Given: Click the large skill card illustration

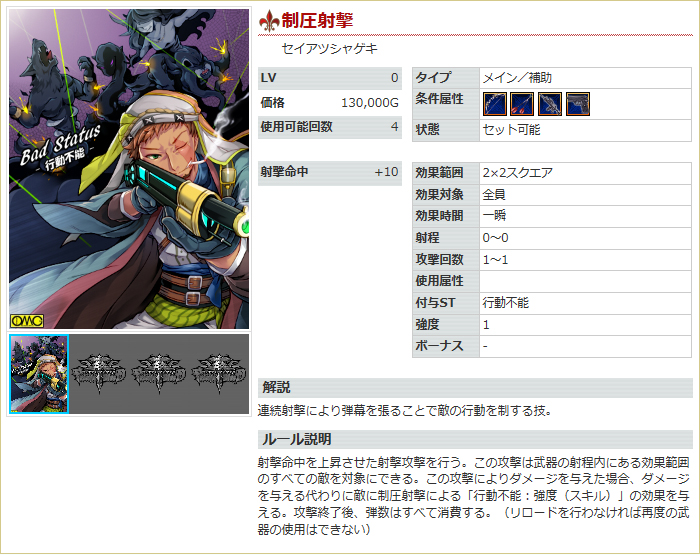Looking at the screenshot, I should [129, 169].
